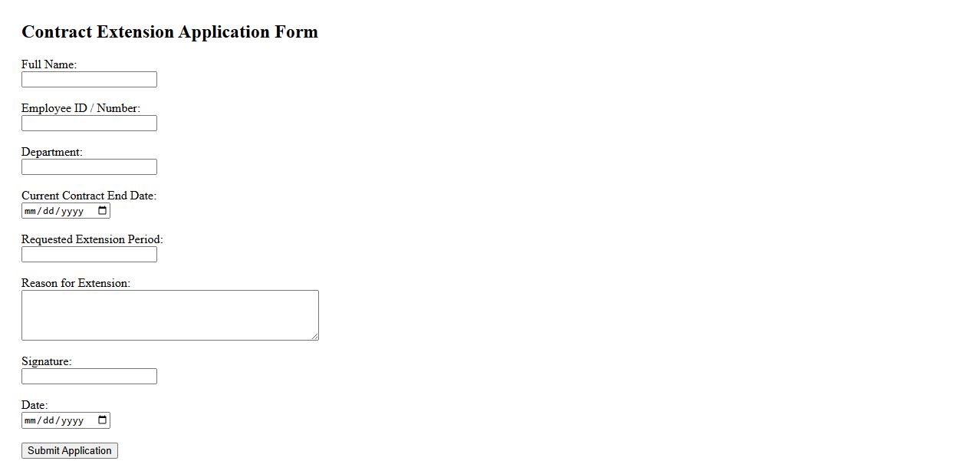This screenshot has height=461, width=980.
Task: Open calendar picker for the bottom Date field
Action: 103,420
